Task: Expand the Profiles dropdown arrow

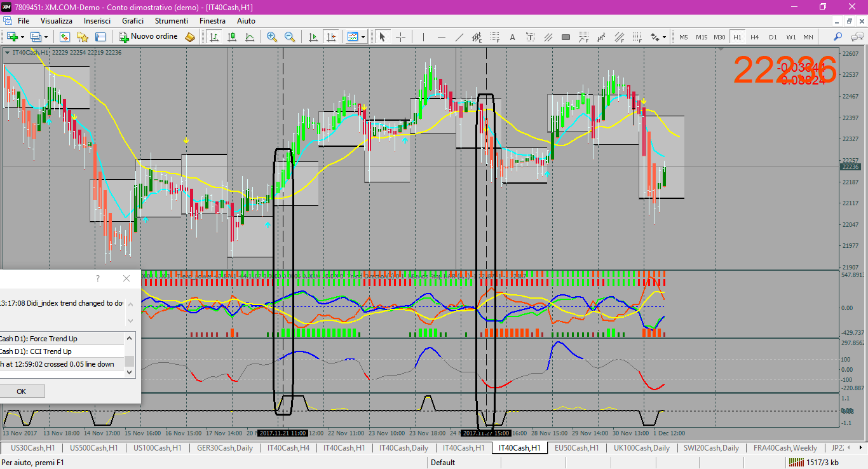Action: pyautogui.click(x=46, y=37)
